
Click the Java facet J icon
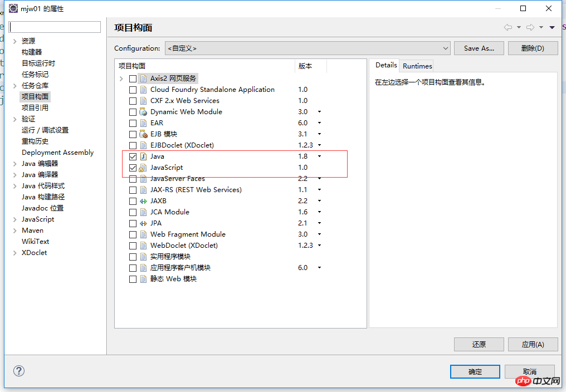143,156
